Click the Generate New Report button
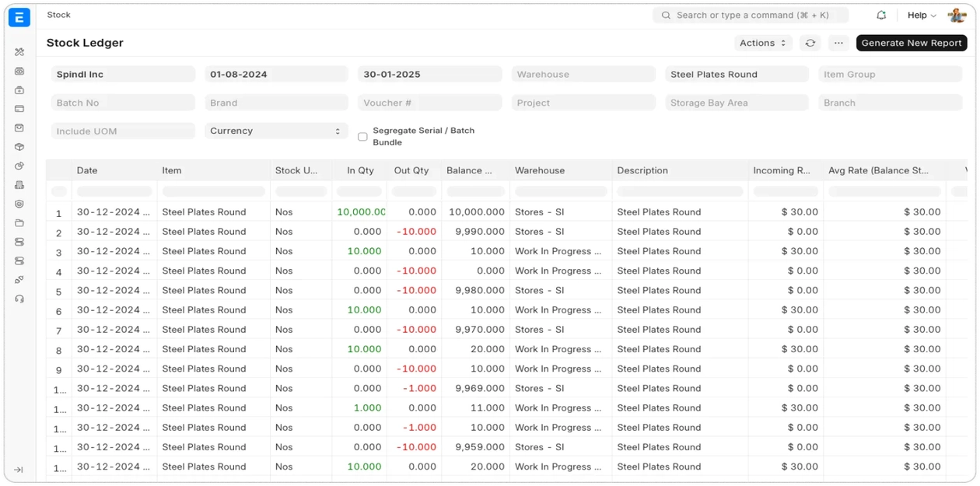The height and width of the screenshot is (486, 980). pyautogui.click(x=911, y=44)
